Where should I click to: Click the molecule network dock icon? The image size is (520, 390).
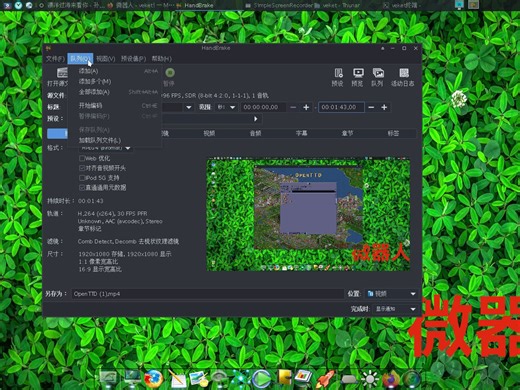pos(241,379)
